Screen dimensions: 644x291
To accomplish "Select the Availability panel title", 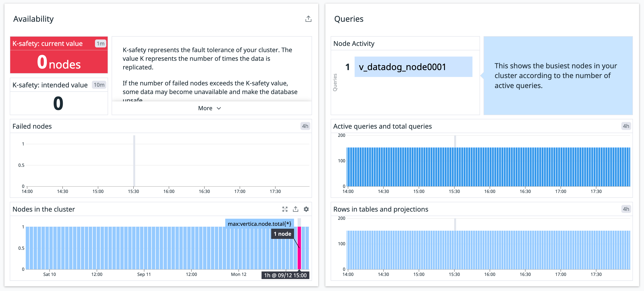I will coord(34,18).
